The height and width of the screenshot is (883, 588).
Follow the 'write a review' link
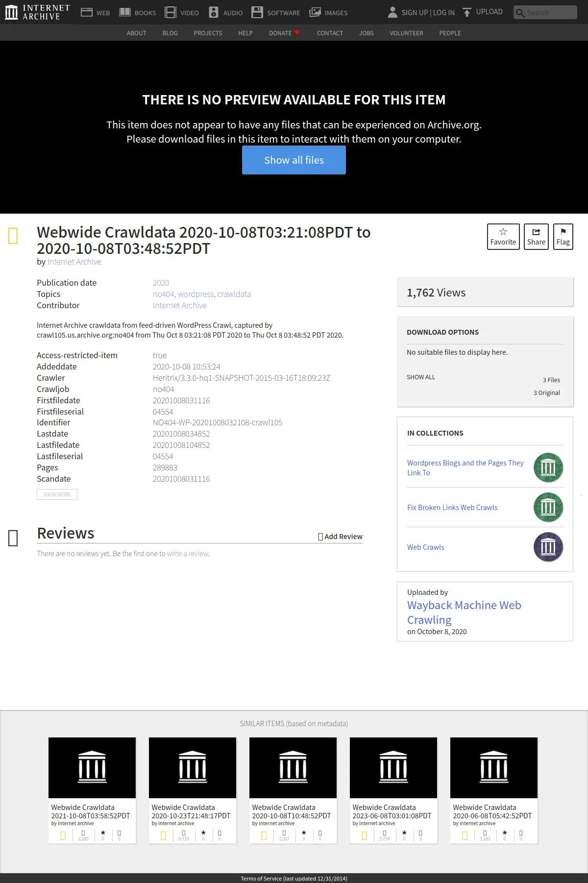188,554
